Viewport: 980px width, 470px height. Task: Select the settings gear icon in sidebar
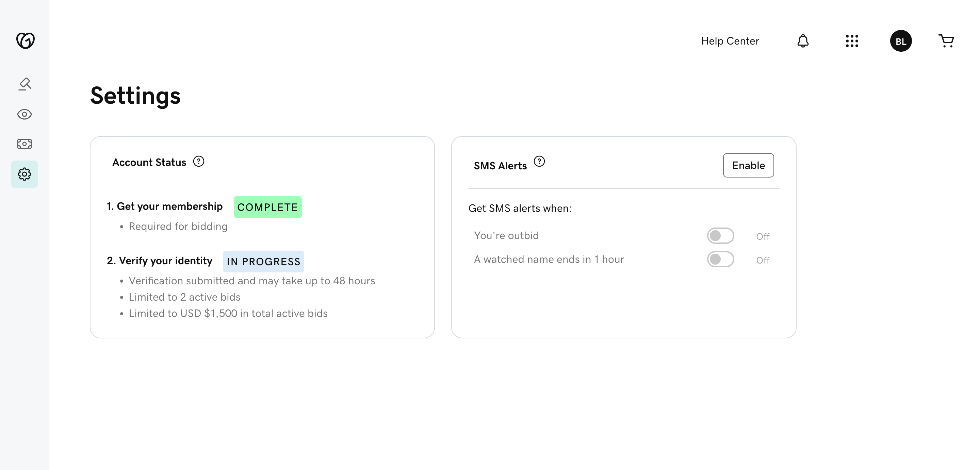(24, 174)
